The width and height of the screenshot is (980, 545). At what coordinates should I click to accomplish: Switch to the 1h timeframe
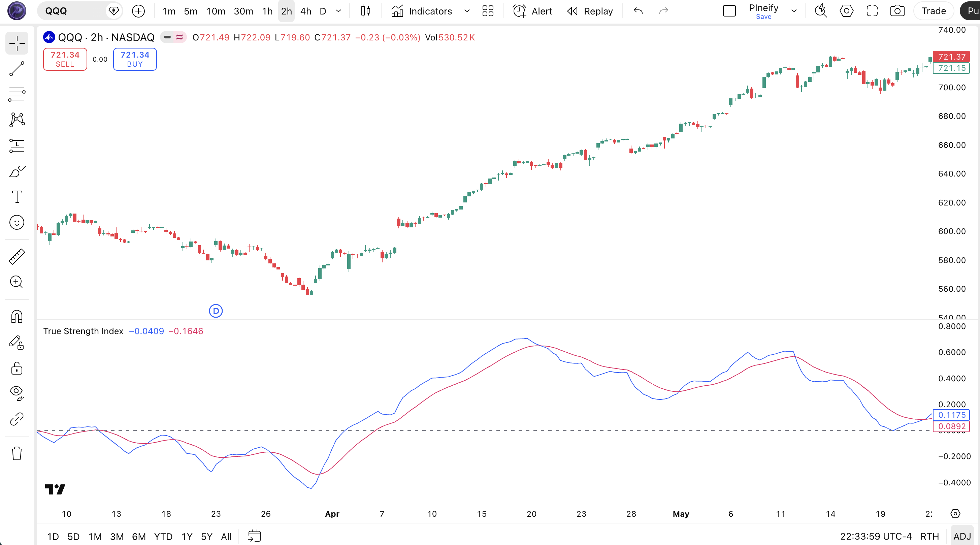[x=267, y=11]
